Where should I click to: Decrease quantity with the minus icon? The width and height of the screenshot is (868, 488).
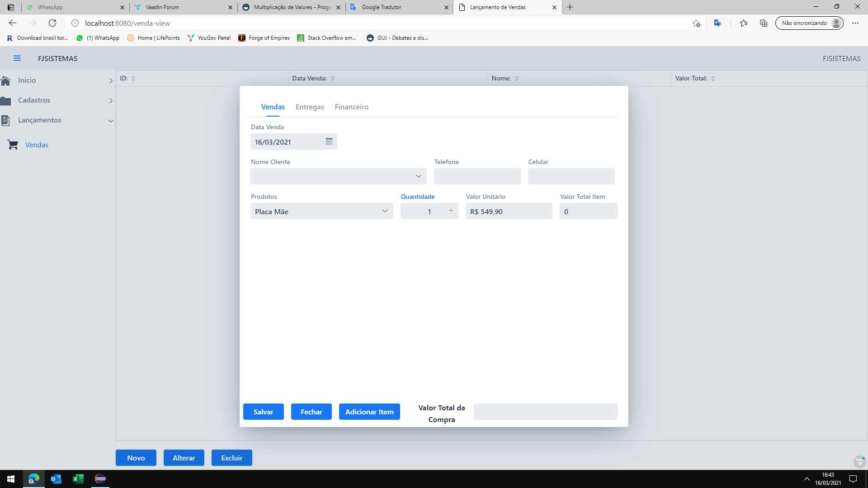pos(408,211)
